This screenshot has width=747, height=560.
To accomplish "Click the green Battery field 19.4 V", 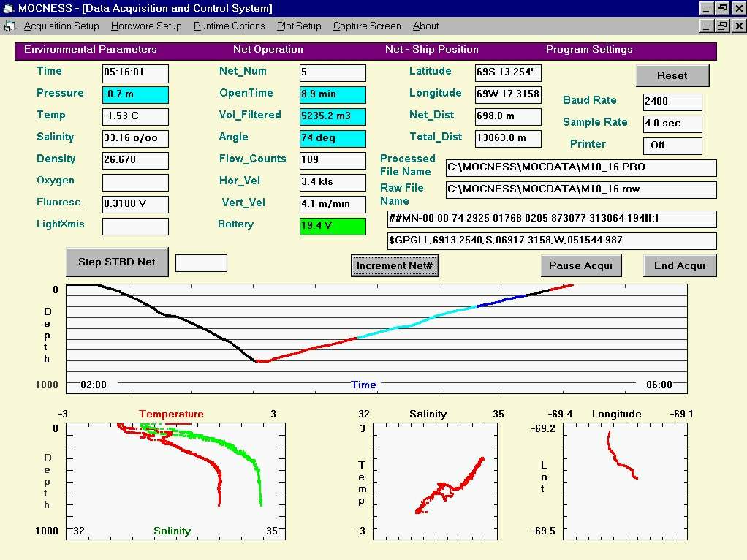I will pos(333,227).
